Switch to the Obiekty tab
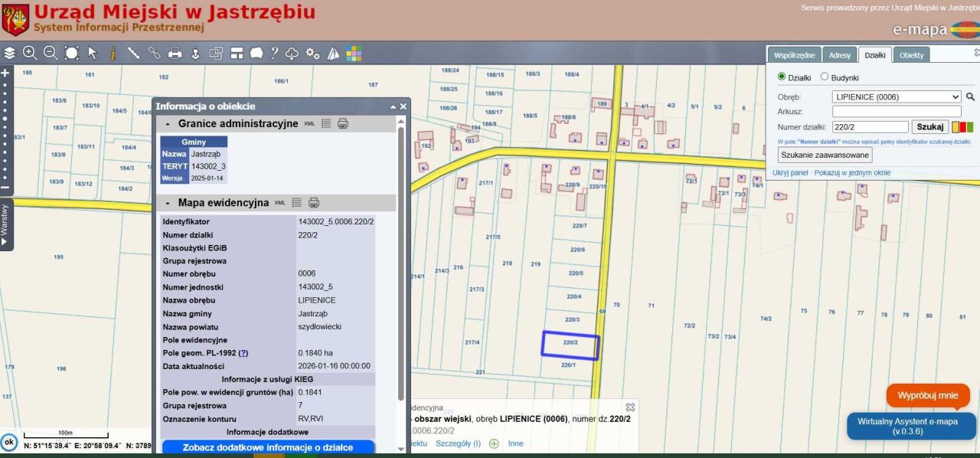This screenshot has width=980, height=458. tap(912, 55)
